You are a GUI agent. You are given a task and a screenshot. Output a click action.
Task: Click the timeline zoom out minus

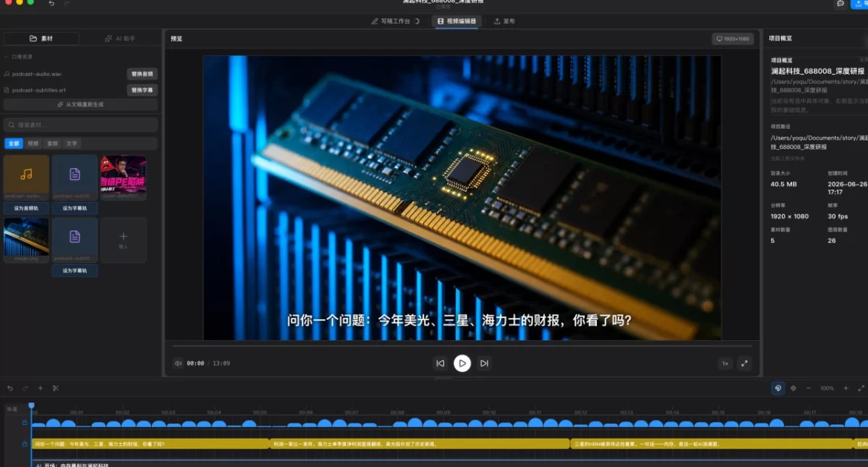[809, 388]
